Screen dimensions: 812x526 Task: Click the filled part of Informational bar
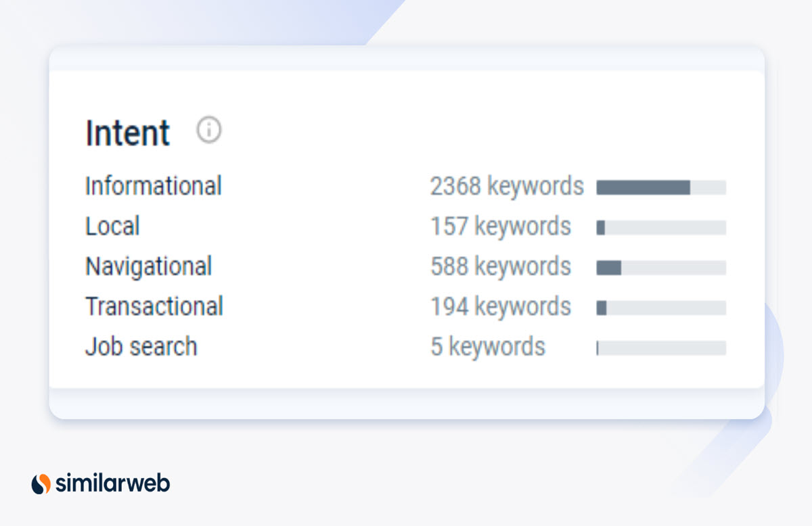(x=643, y=187)
